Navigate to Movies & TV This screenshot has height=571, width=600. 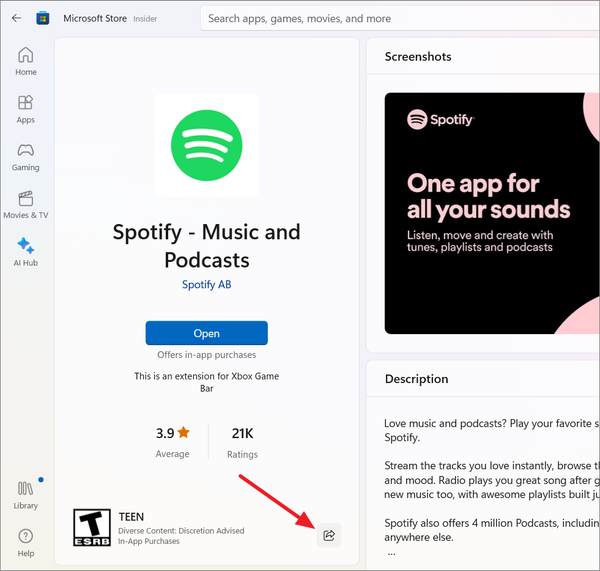(26, 205)
